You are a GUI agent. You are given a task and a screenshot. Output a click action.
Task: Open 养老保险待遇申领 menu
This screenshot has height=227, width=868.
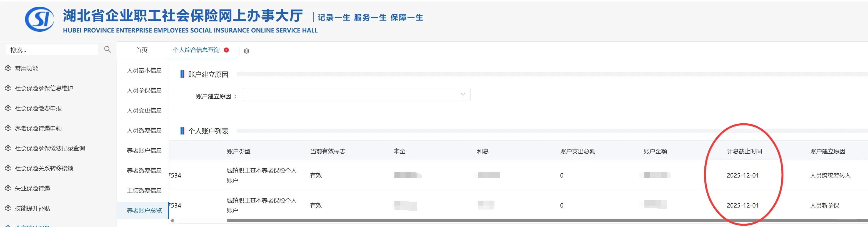coord(38,129)
